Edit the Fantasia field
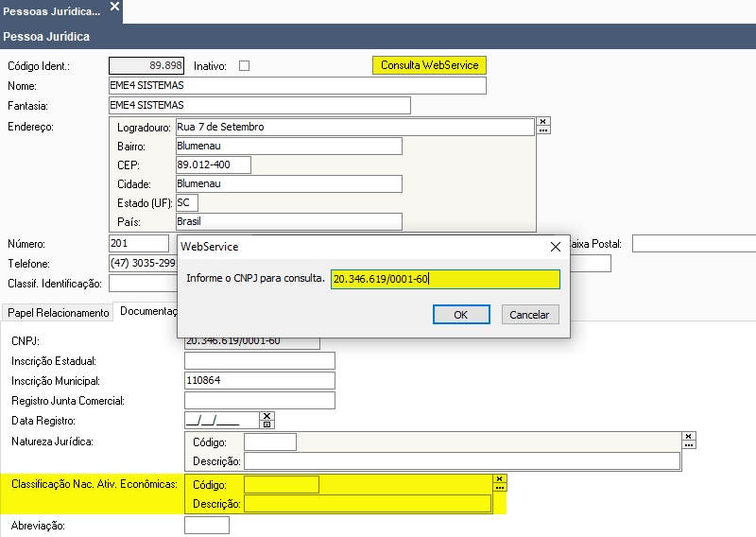The height and width of the screenshot is (537, 756). (x=260, y=105)
